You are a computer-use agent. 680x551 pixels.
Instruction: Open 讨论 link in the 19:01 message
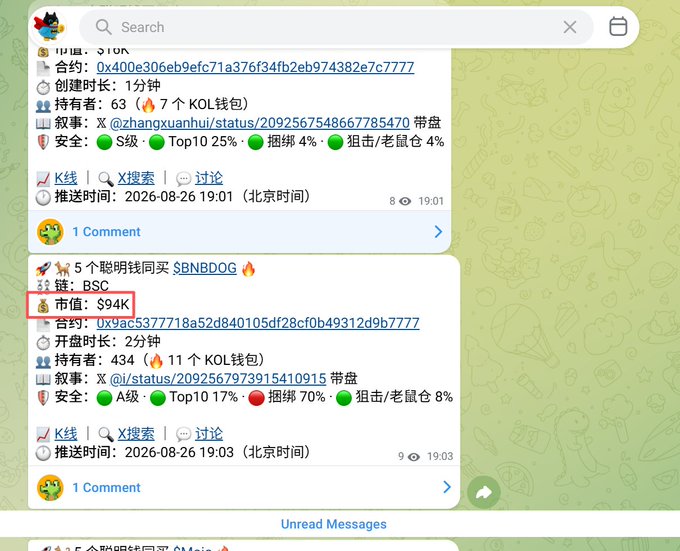pos(209,178)
